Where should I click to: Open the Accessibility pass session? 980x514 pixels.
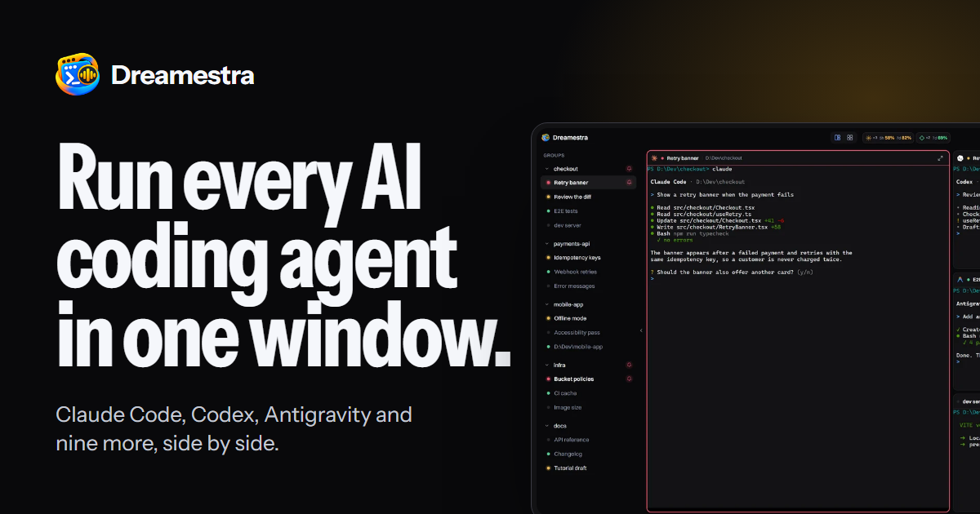[x=588, y=332]
